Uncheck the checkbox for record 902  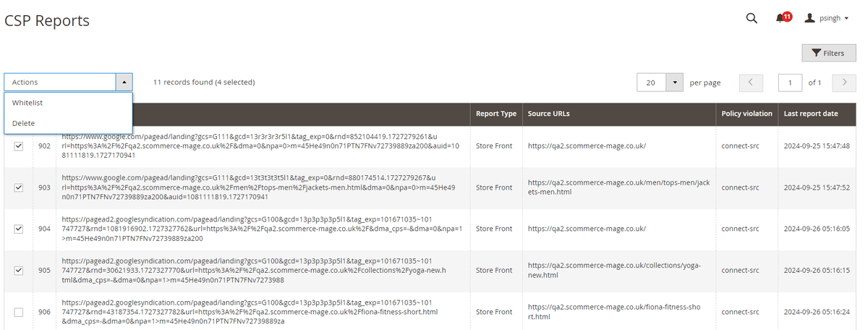[x=19, y=145]
